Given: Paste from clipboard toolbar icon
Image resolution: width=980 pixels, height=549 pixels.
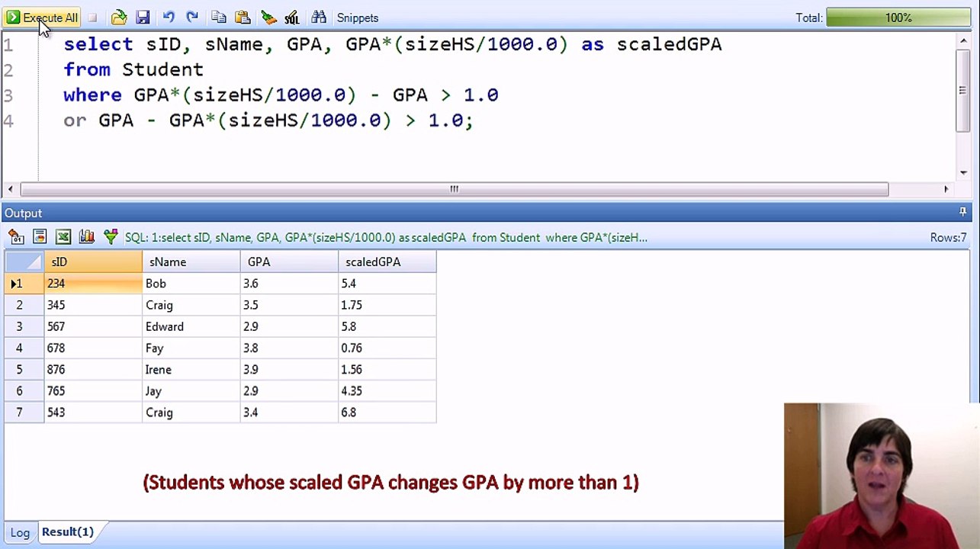Looking at the screenshot, I should [243, 18].
